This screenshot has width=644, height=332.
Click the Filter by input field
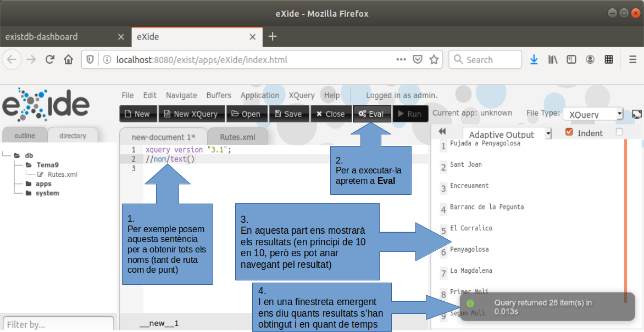[58, 324]
